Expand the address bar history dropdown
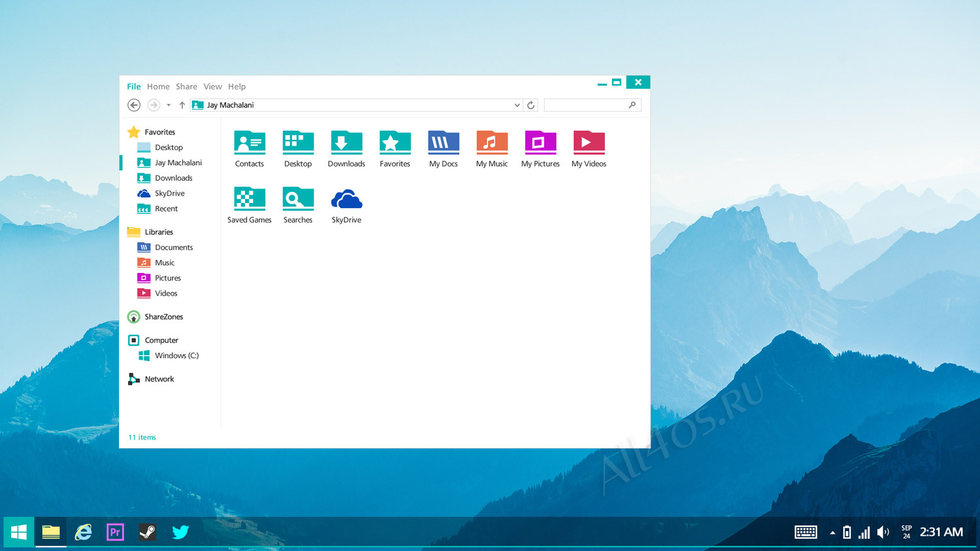 517,105
